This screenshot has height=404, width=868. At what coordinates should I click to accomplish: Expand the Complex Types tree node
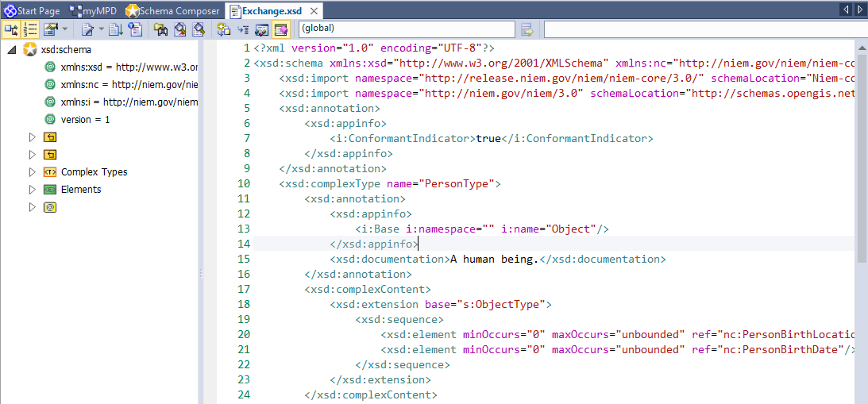point(33,172)
